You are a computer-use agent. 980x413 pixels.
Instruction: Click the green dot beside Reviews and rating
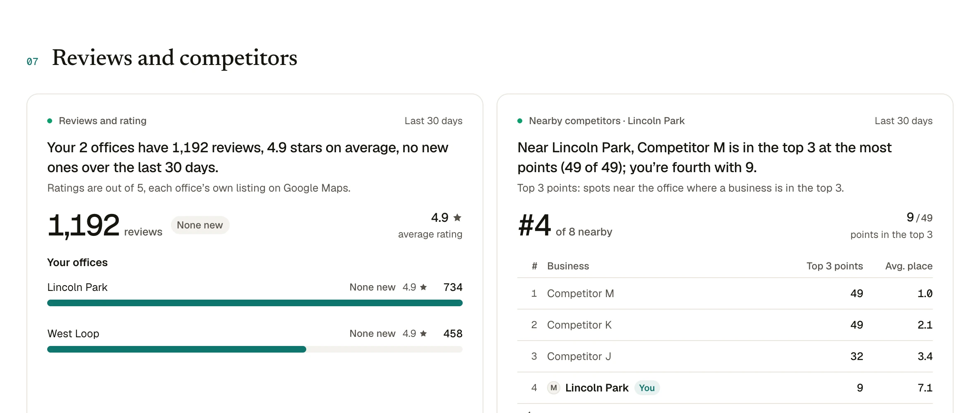(x=50, y=121)
